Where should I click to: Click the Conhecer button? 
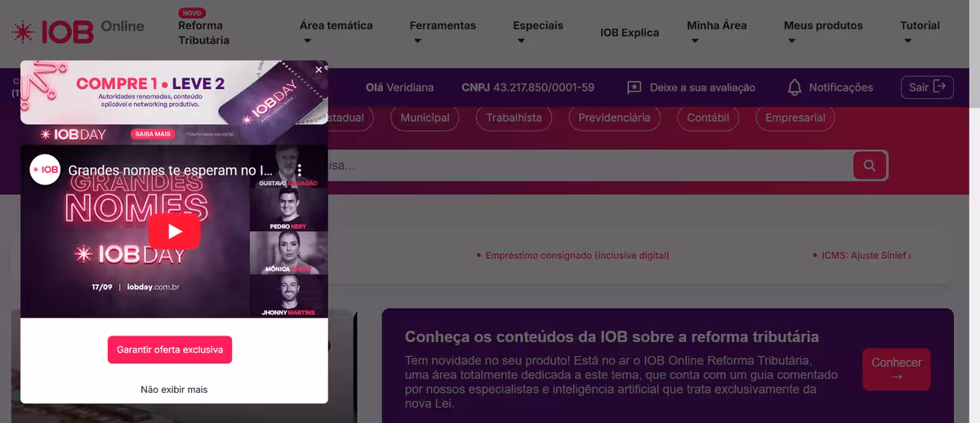tap(896, 369)
